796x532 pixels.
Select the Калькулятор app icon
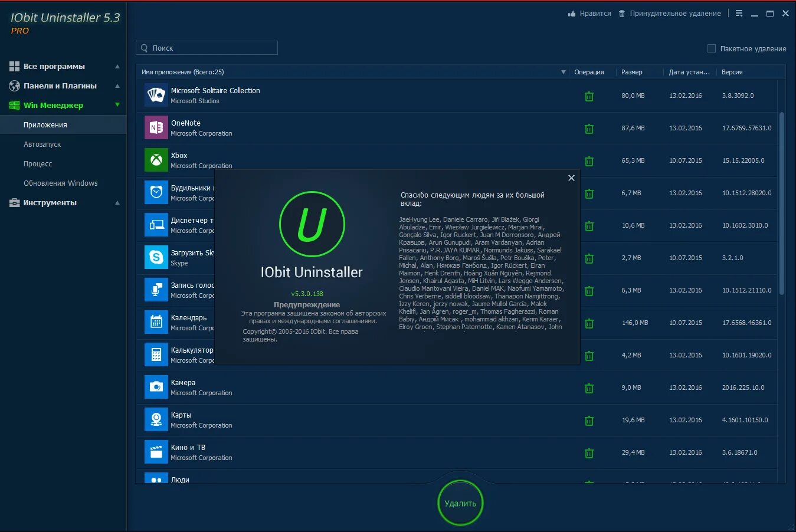pyautogui.click(x=156, y=354)
